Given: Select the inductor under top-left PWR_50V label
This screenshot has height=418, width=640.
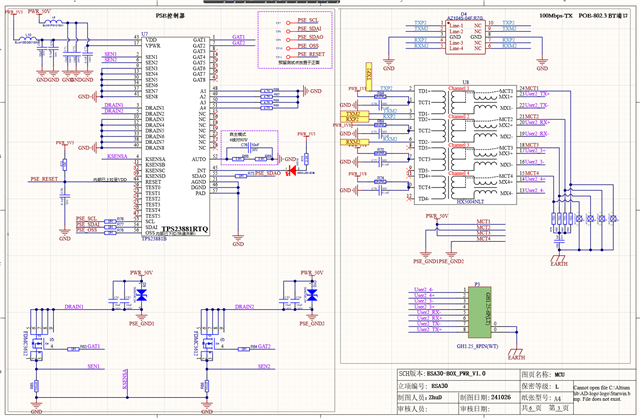Looking at the screenshot, I should (x=53, y=21).
